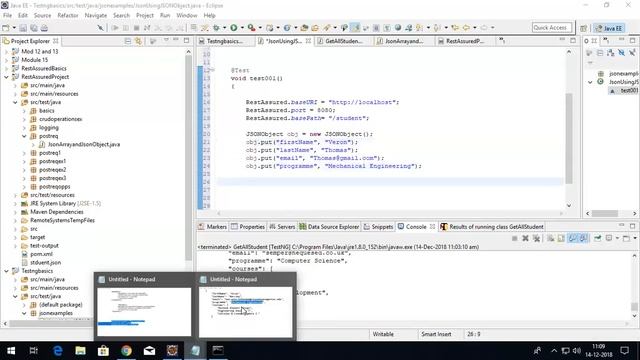Screen dimensions: 640x360
Task: Expand the Mod 12 and 13 project
Action: click(6, 51)
